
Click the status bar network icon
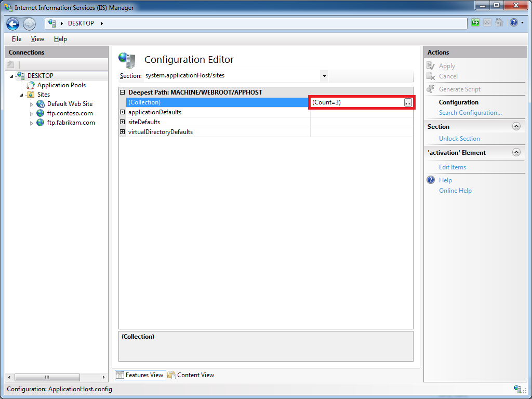[x=517, y=389]
